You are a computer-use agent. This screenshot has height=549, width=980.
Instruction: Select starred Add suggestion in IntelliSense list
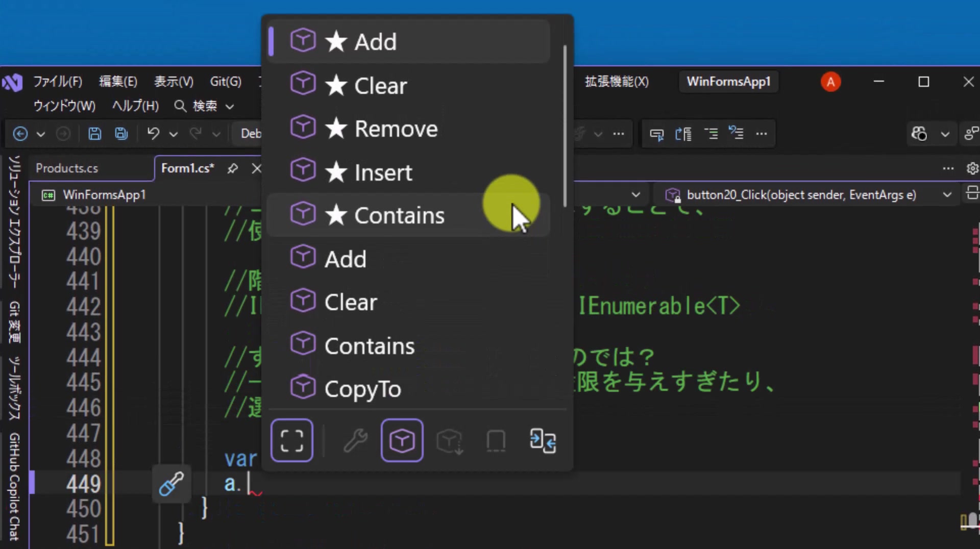(408, 41)
